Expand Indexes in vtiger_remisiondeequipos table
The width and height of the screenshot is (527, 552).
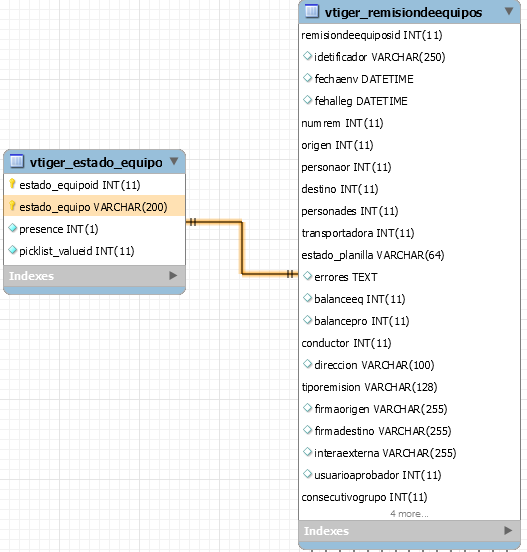tap(508, 531)
